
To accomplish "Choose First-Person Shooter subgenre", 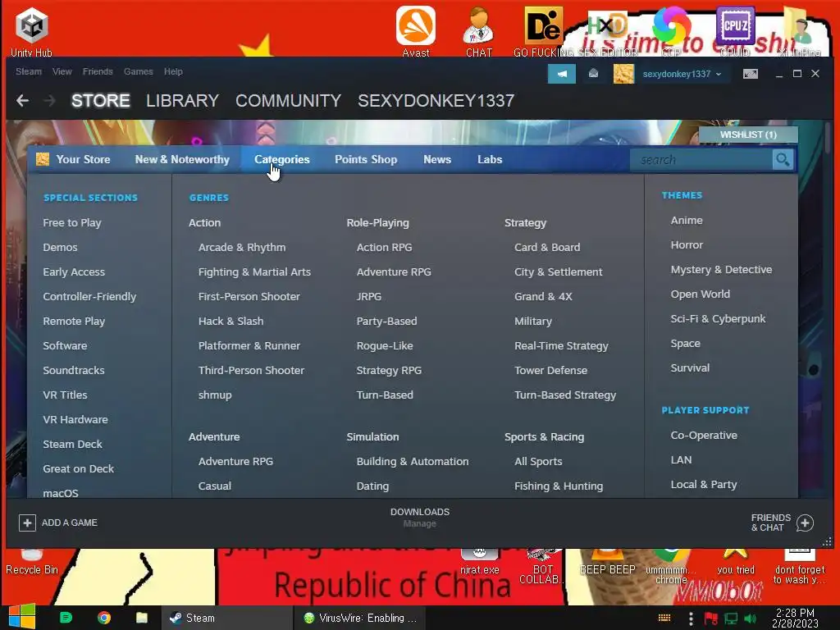I will click(x=249, y=296).
